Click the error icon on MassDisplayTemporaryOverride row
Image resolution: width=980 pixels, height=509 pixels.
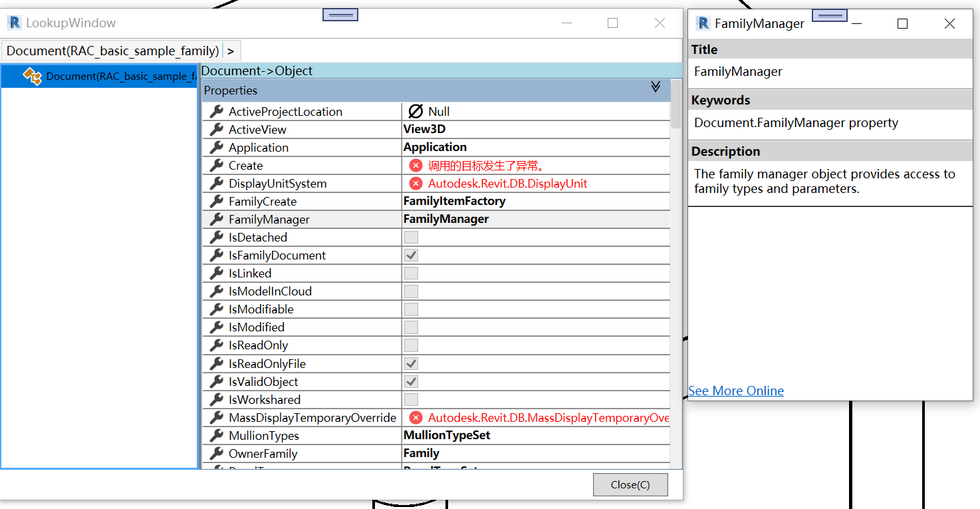coord(418,417)
